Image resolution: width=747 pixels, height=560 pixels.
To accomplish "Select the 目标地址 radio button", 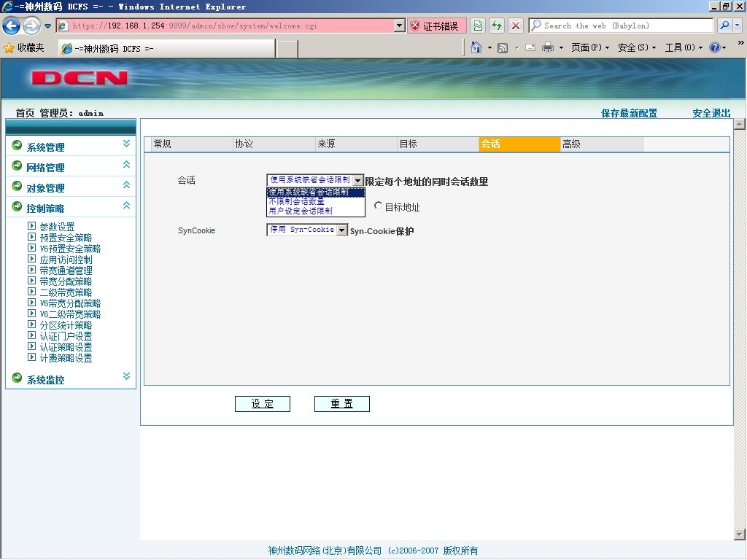I will (x=379, y=206).
